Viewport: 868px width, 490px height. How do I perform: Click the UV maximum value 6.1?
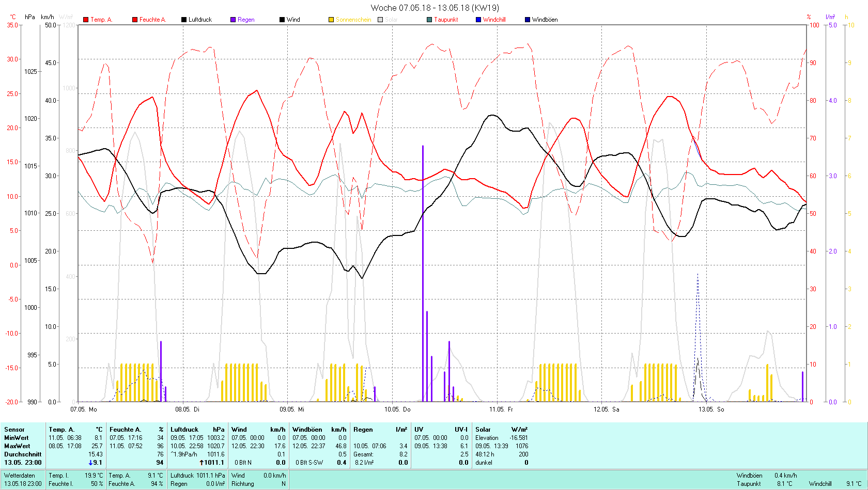(x=464, y=446)
